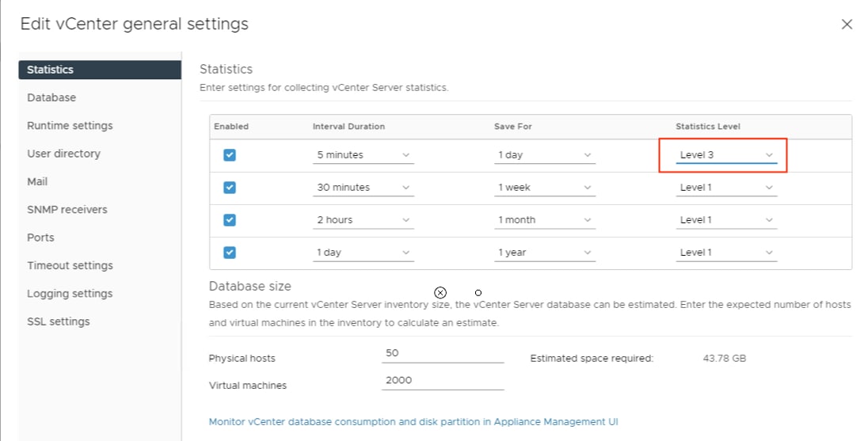The image size is (868, 441).
Task: Close the Edit vCenter general settings dialog
Action: (847, 25)
